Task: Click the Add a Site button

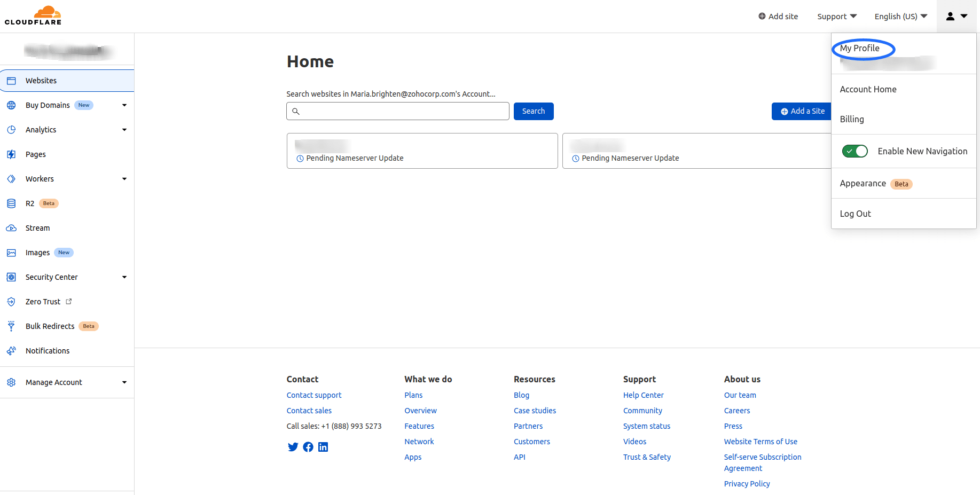Action: [x=802, y=111]
